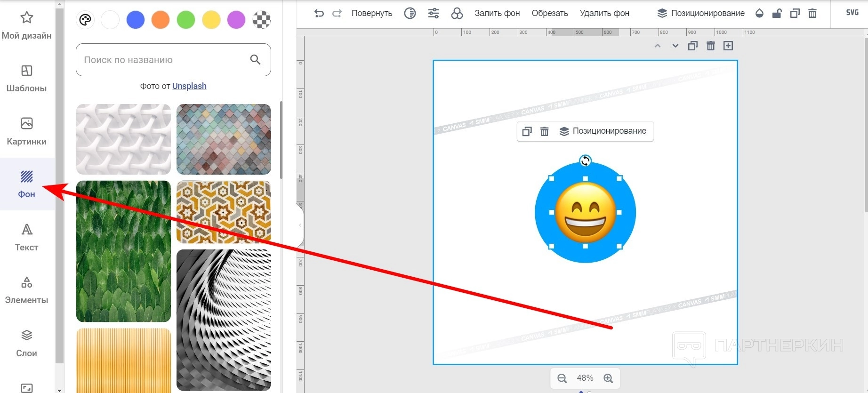The width and height of the screenshot is (868, 393).
Task: Select the black-and-white curved architecture photo
Action: coord(224,320)
